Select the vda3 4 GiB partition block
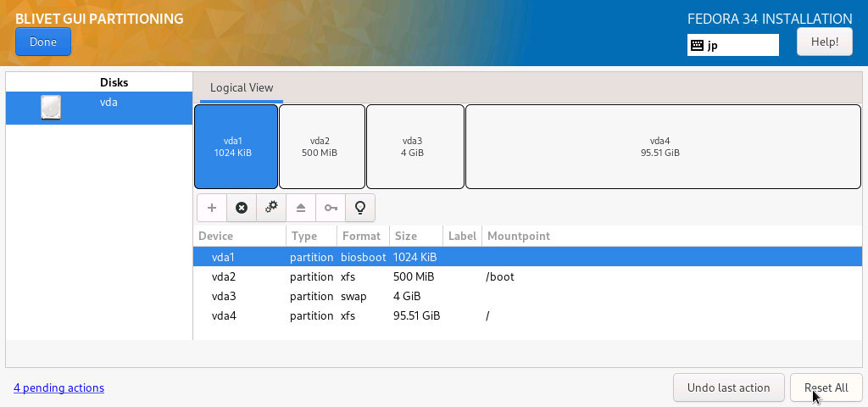 [x=415, y=147]
